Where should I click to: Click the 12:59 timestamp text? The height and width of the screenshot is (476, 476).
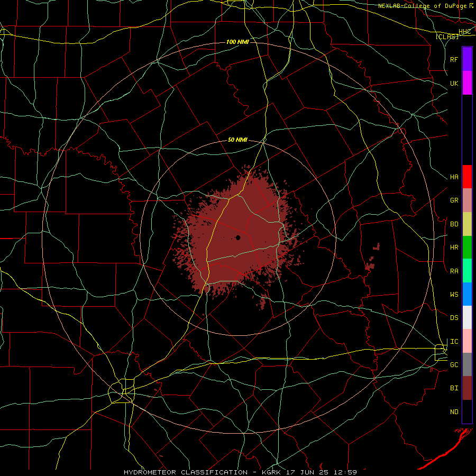345,472
